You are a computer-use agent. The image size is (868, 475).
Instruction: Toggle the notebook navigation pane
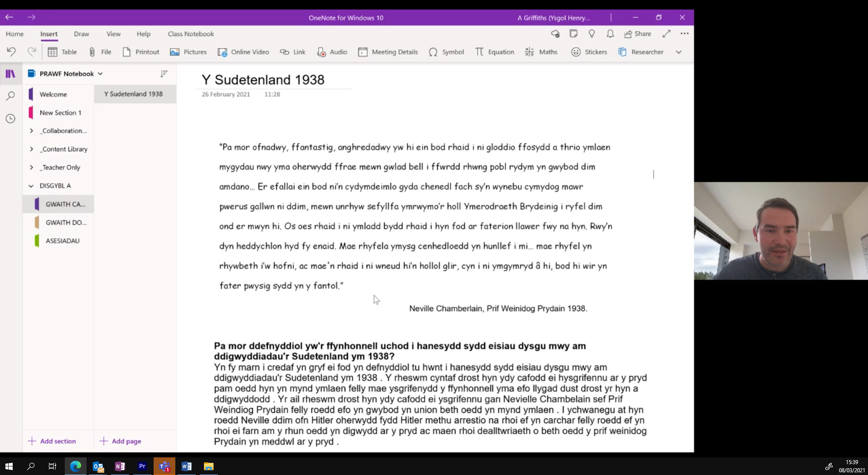[x=10, y=74]
